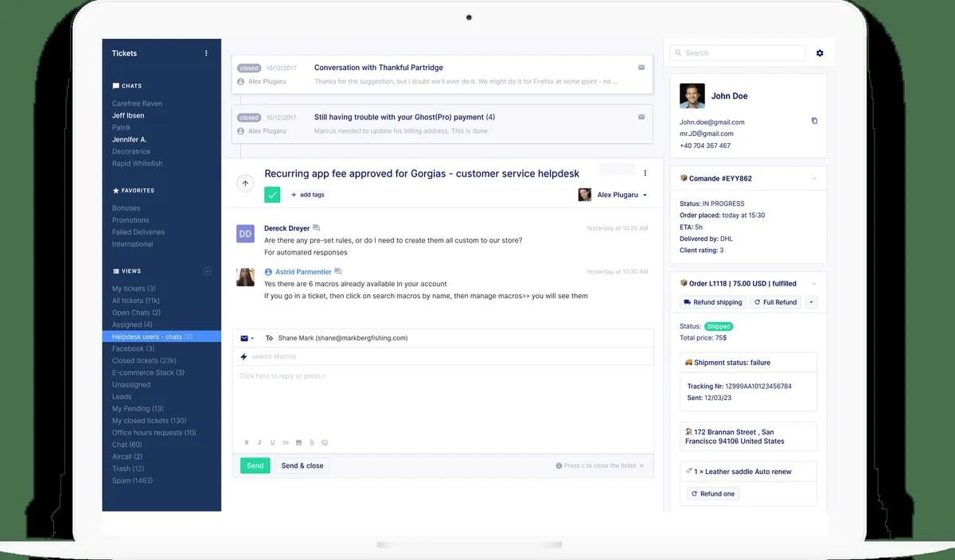Screen dimensions: 955x560
Task: Click the email icon on the Ghost(Pro) payment ticket
Action: point(641,117)
